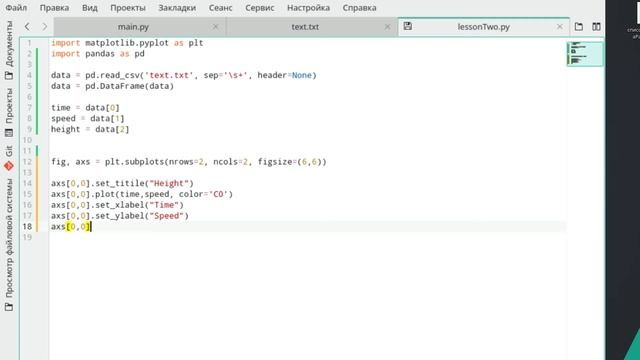640x360 pixels.
Task: Click line number 18 in the gutter
Action: point(27,227)
